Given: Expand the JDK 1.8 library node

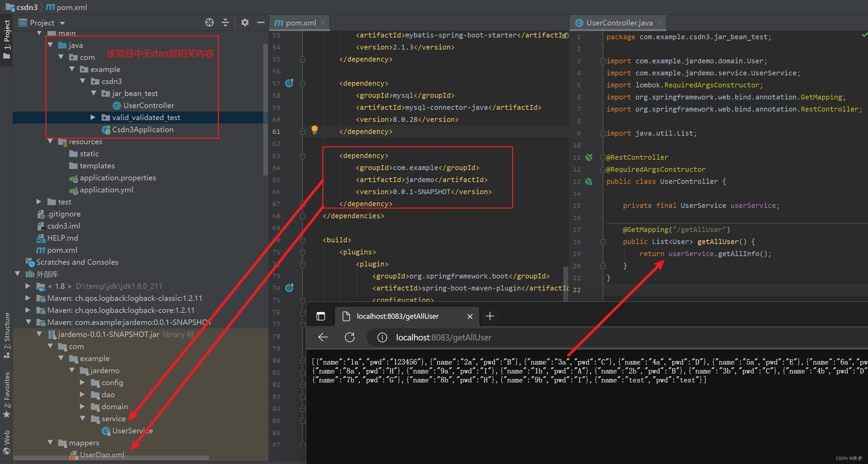Looking at the screenshot, I should tap(28, 286).
